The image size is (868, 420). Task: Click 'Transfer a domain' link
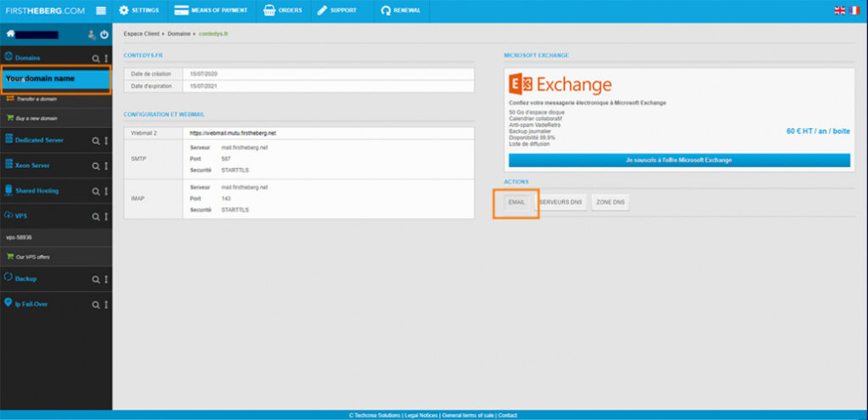[36, 98]
